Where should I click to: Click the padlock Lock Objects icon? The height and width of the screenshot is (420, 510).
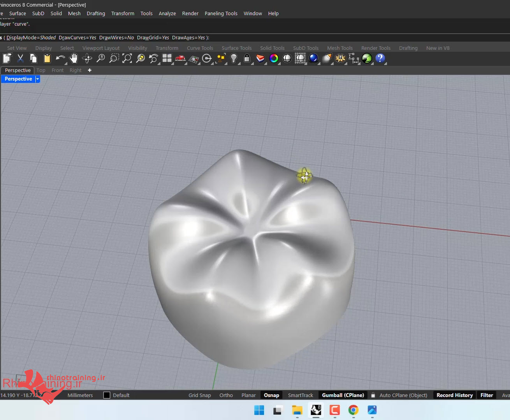click(x=247, y=58)
